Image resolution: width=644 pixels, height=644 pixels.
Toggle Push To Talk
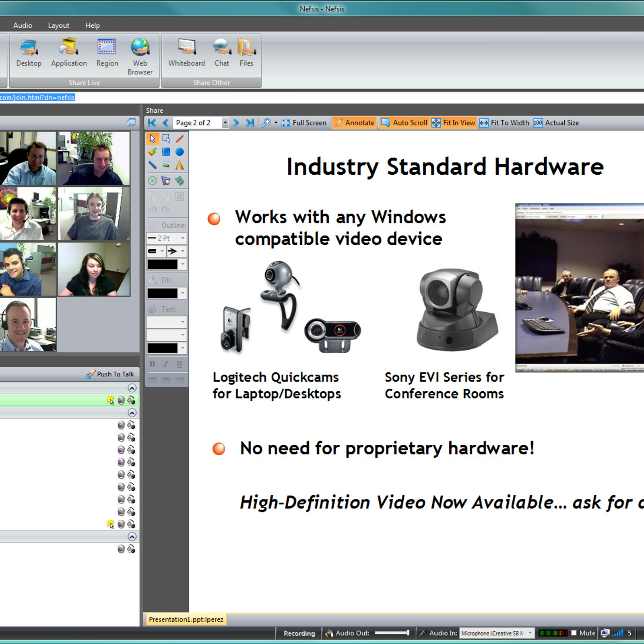(x=110, y=374)
